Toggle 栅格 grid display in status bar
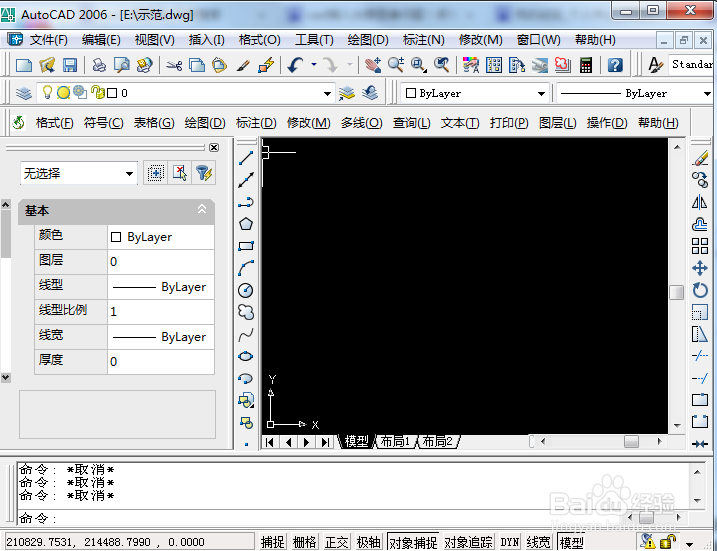The width and height of the screenshot is (717, 551). [305, 542]
